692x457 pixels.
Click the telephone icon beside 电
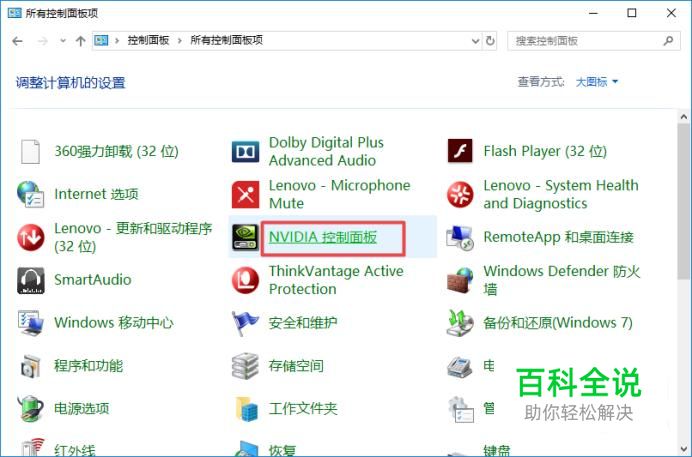pyautogui.click(x=460, y=366)
